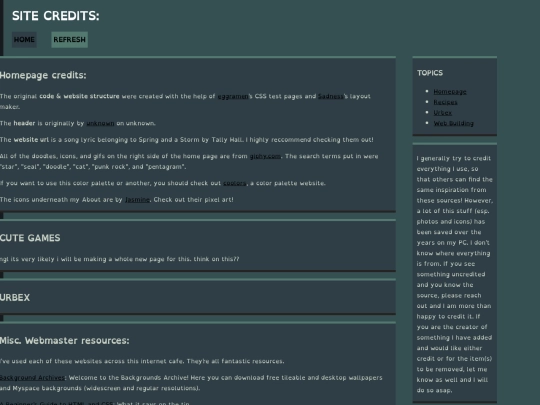Screen dimensions: 540x405
Task: Open Web Building topic link
Action: click(x=454, y=123)
